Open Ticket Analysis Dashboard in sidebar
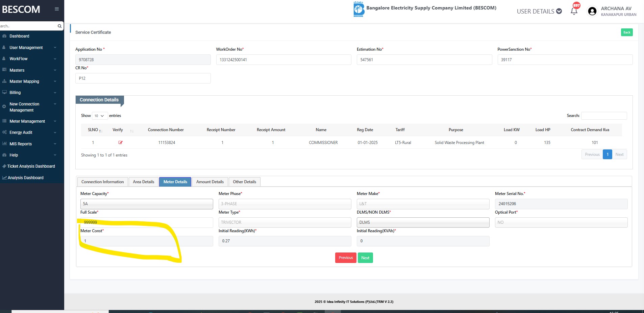This screenshot has height=313, width=644. tap(31, 166)
